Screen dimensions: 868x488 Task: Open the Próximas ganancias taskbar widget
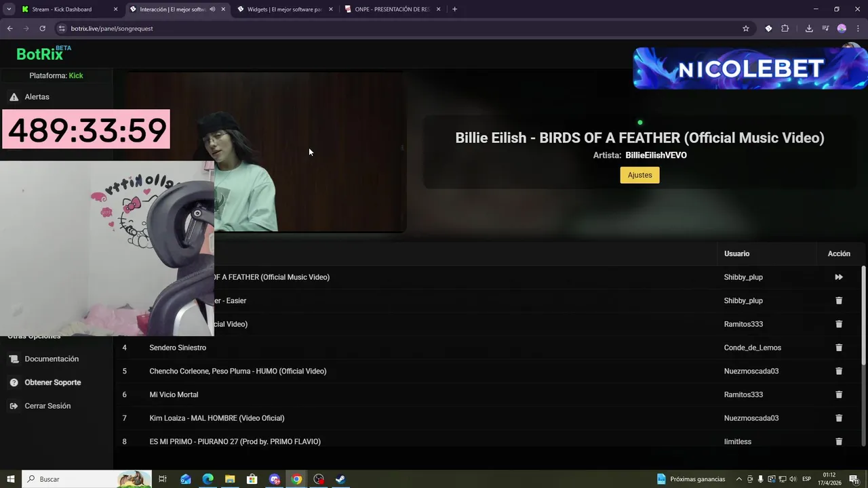(x=691, y=479)
